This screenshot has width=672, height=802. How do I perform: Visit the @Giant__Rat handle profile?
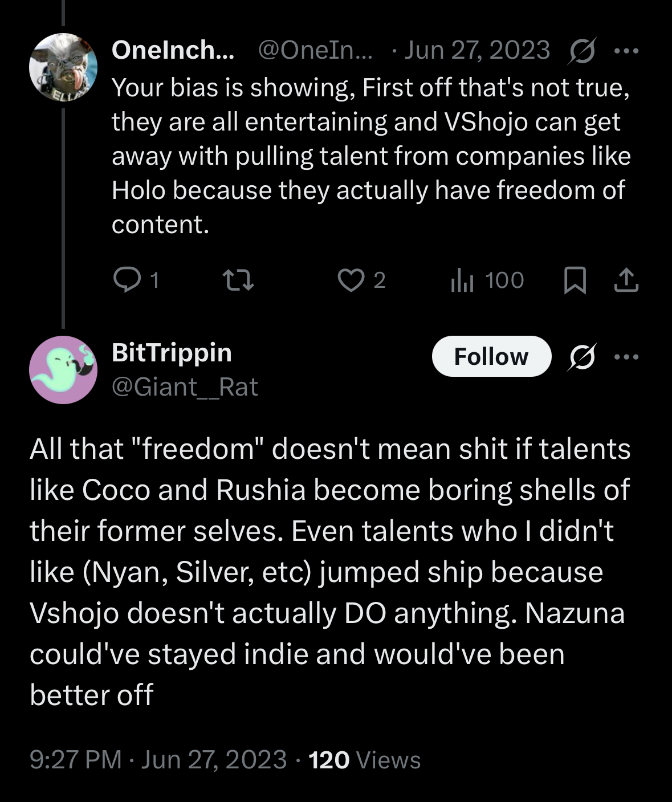[x=185, y=387]
